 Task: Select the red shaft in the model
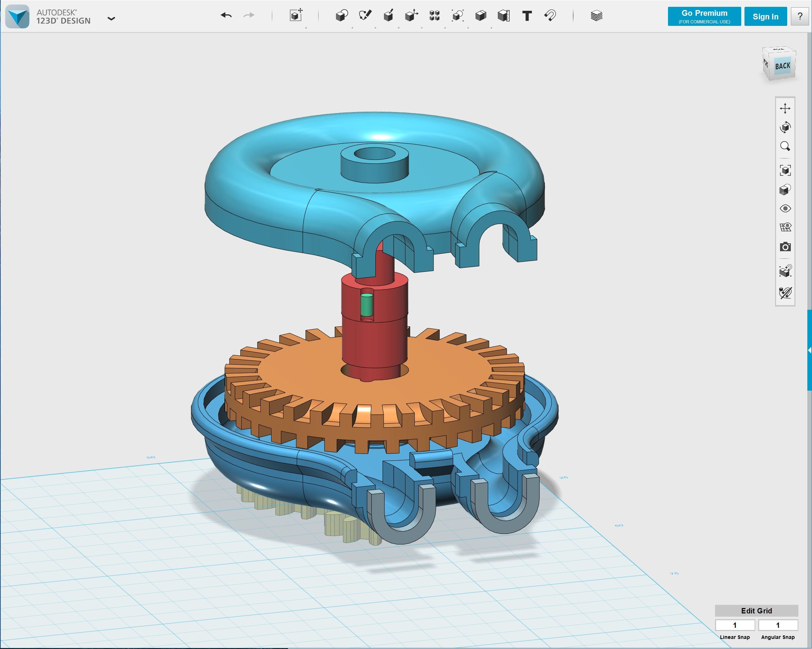pos(374,339)
